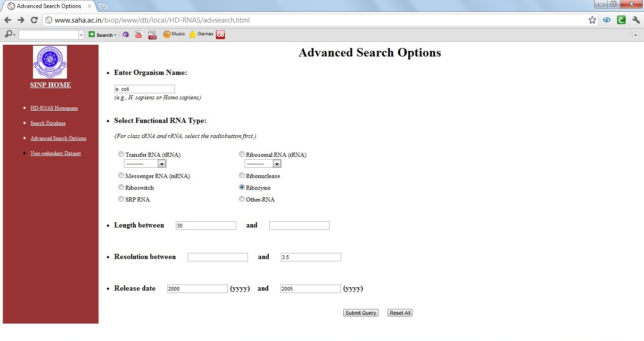The width and height of the screenshot is (644, 341).
Task: Go forward with the browser forward arrow
Action: click(21, 20)
